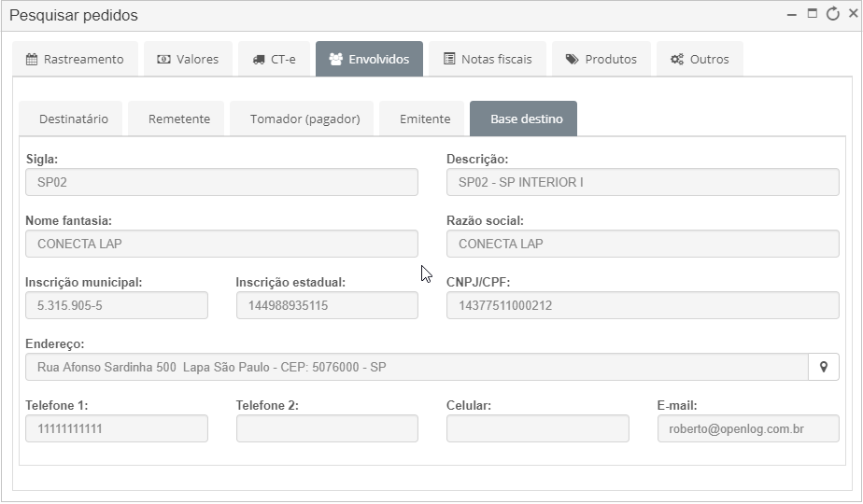The height and width of the screenshot is (504, 863).
Task: Click the tags icon on Produtos tab
Action: tap(573, 59)
